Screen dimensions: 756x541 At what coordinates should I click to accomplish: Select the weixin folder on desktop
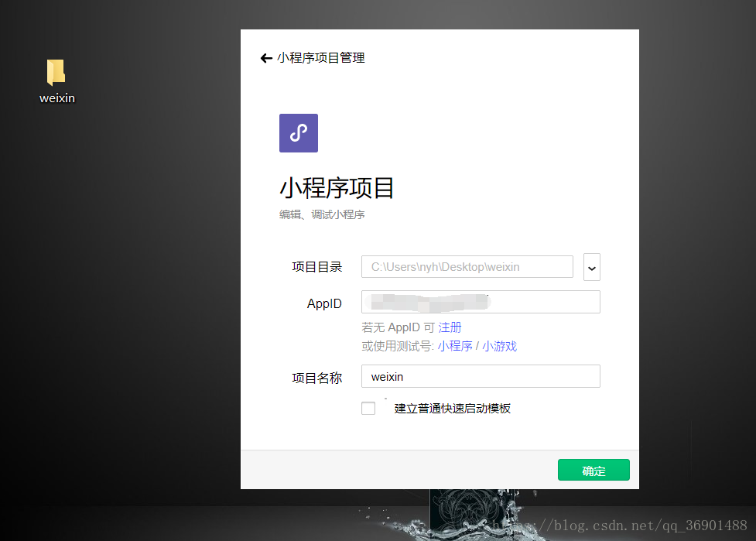(57, 81)
